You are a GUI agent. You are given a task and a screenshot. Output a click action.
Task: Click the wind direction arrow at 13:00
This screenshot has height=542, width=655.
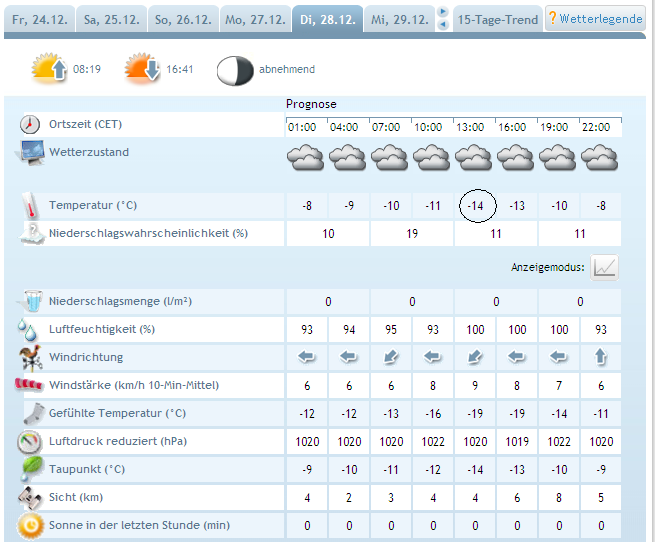tap(475, 357)
